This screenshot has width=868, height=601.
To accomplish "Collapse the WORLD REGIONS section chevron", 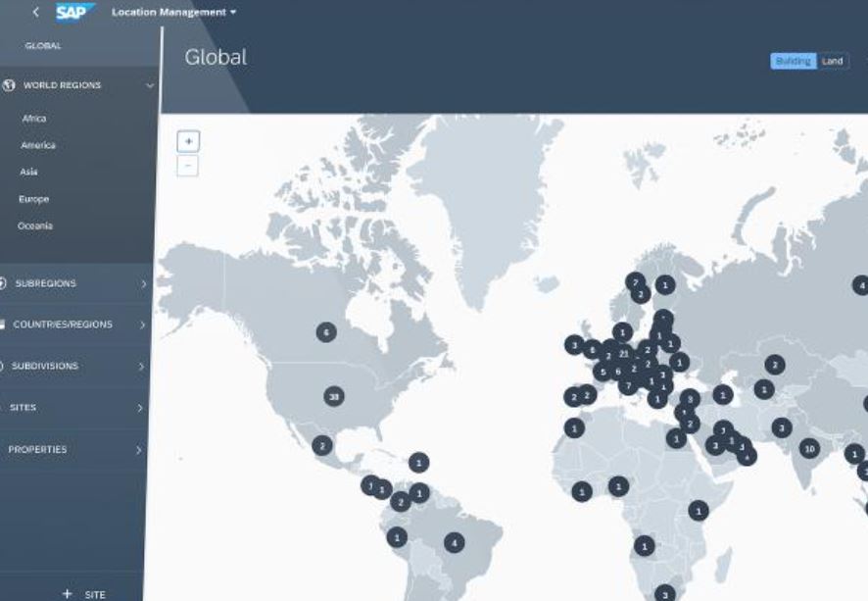I will pos(150,85).
